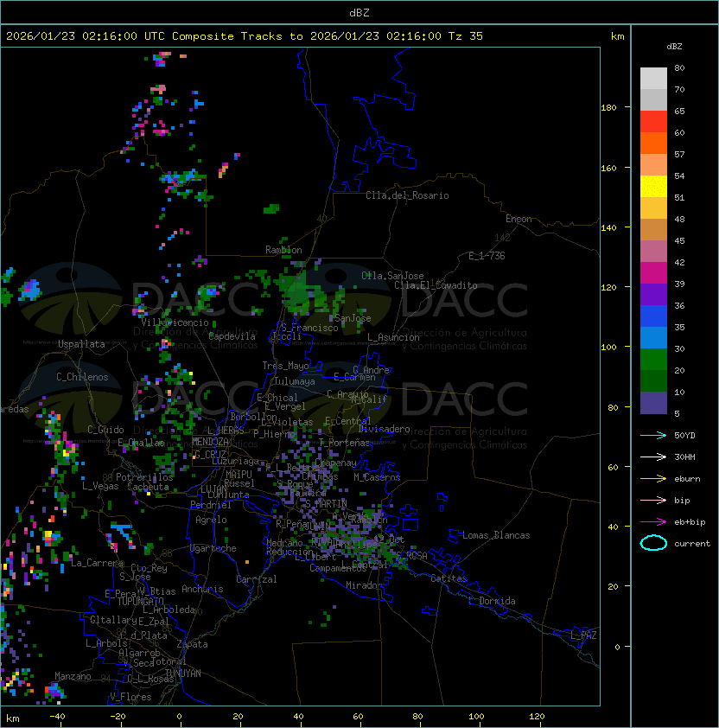The height and width of the screenshot is (728, 719).
Task: Click the C_Chilenos map label
Action: (x=82, y=377)
